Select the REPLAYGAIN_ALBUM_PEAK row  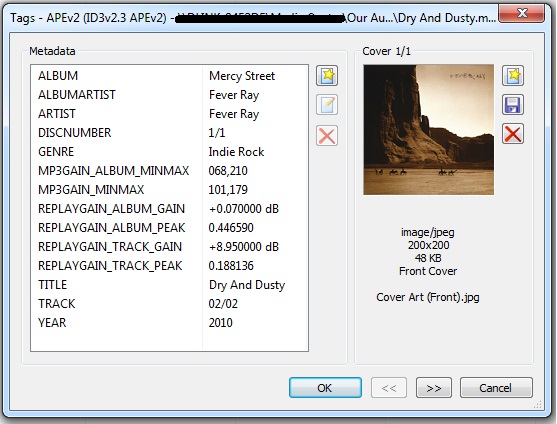click(169, 228)
